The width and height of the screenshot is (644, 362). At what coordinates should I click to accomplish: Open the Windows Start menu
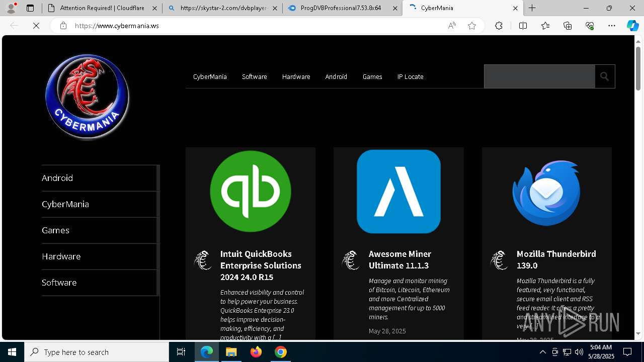(x=12, y=352)
